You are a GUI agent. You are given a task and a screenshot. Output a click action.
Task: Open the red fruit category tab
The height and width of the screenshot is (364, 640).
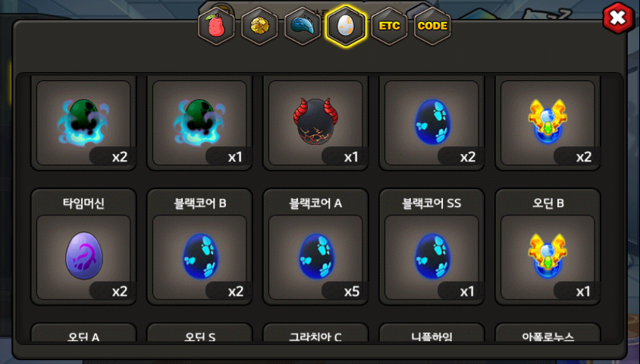(x=216, y=26)
